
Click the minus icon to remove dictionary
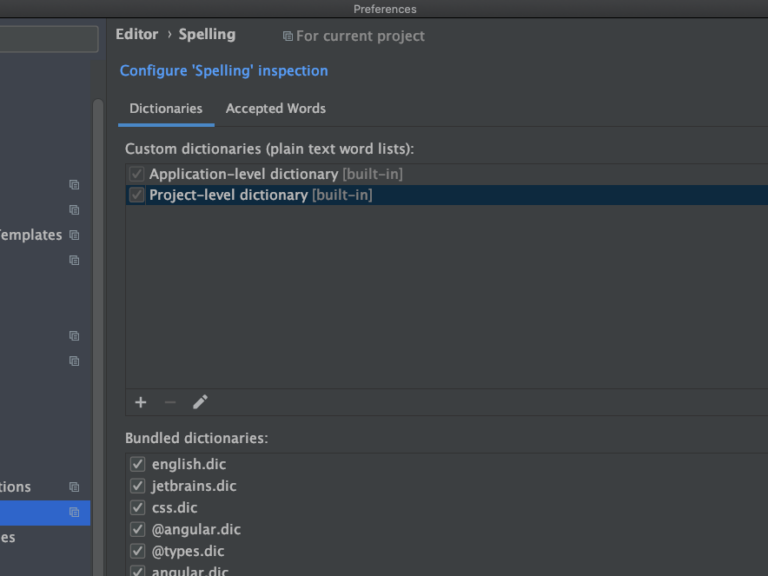pyautogui.click(x=170, y=402)
